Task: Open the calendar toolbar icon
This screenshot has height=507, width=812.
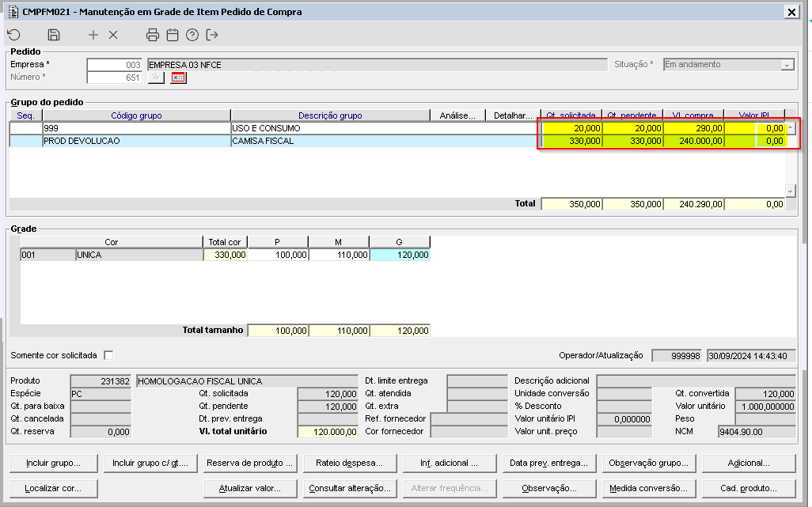Action: pos(173,35)
